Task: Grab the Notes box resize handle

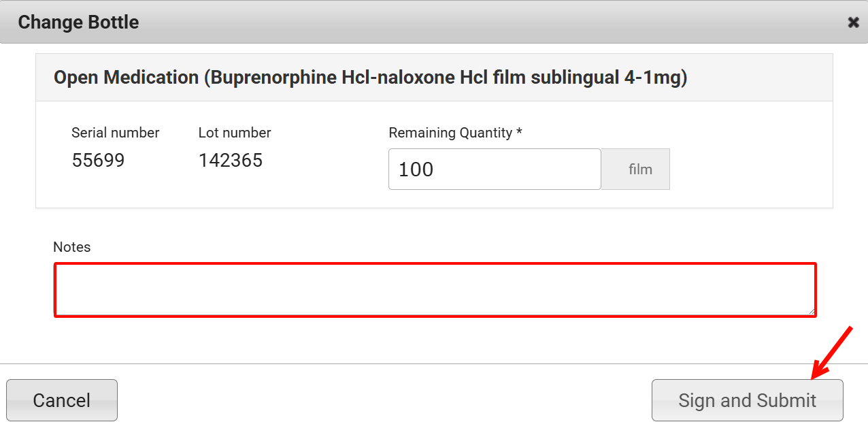Action: coord(812,312)
